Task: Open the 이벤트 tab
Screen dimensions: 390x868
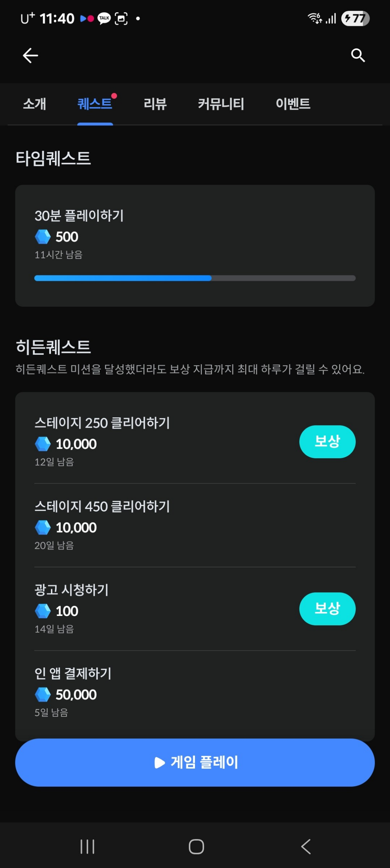Action: pos(293,104)
